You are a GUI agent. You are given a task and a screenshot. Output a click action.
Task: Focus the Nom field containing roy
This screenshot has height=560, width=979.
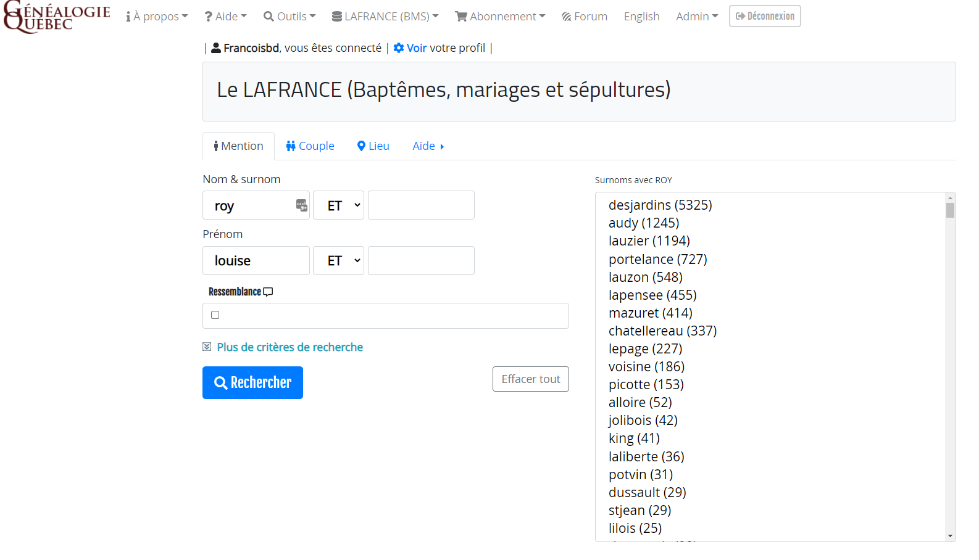click(256, 205)
